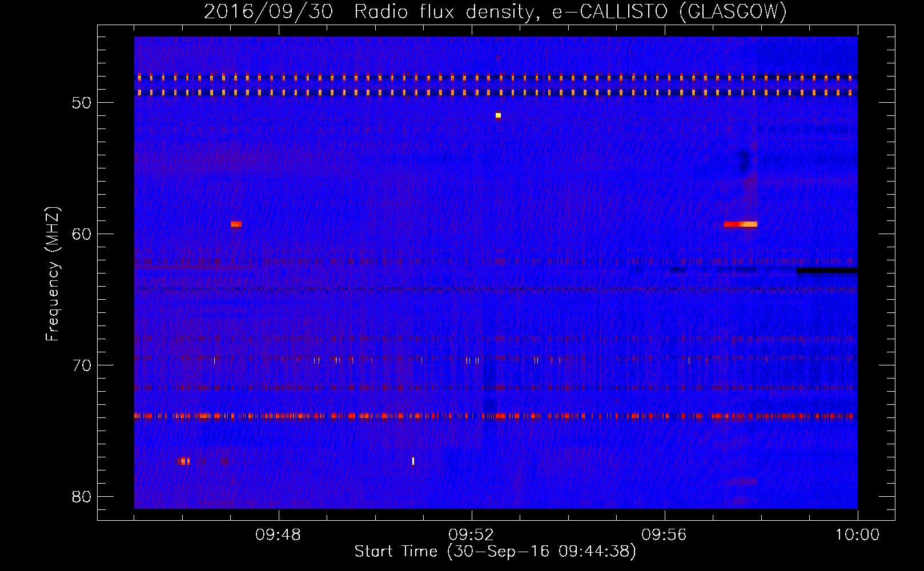Click the black dropout band near 63 MHz
The image size is (924, 571).
pos(827,271)
